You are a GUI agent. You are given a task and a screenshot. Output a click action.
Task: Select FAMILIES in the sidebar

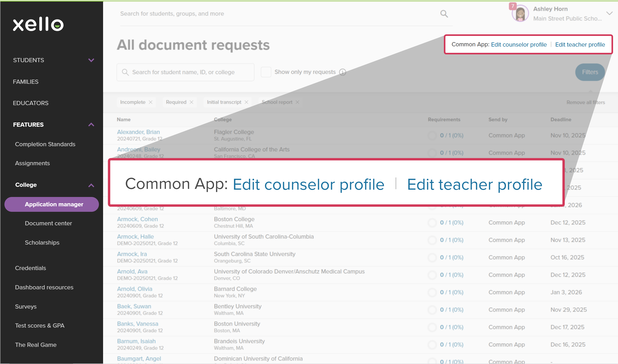click(x=26, y=81)
